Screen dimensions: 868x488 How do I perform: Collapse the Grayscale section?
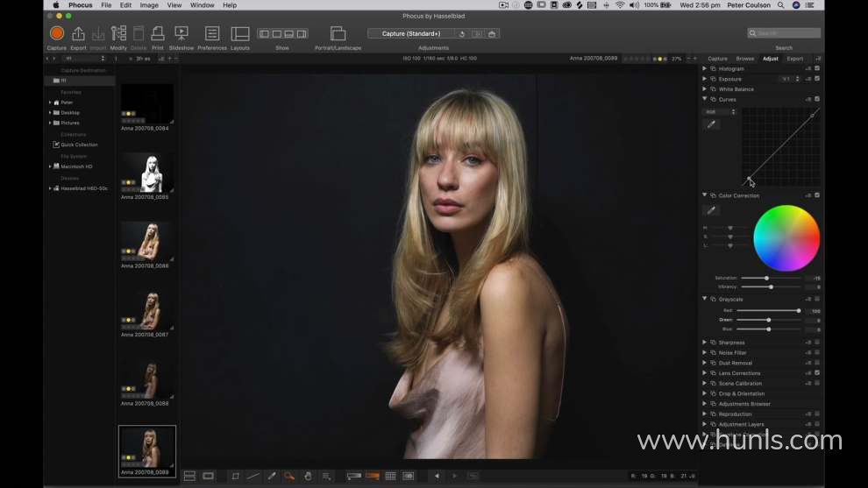pyautogui.click(x=705, y=299)
